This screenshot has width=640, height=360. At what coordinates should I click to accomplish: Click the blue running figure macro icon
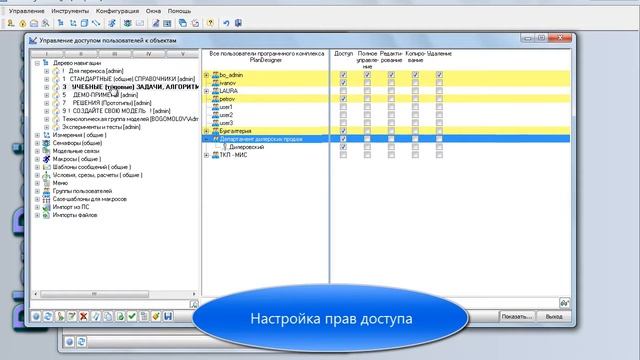coord(112,23)
